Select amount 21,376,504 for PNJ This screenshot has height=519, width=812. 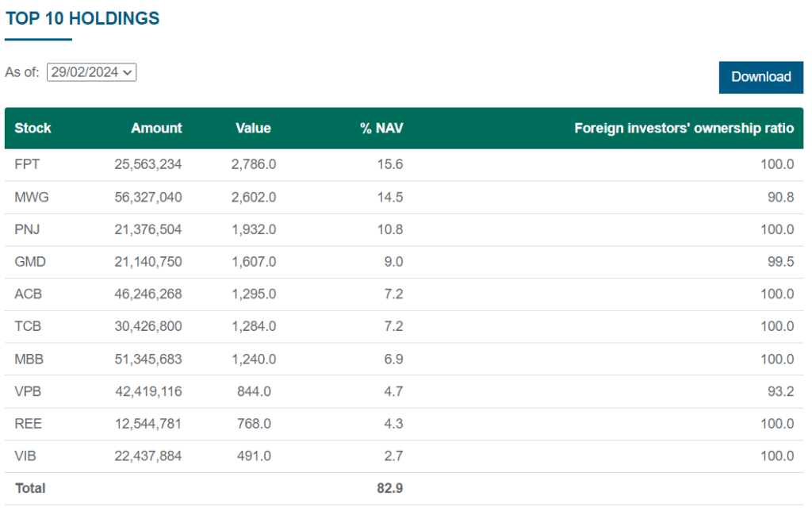point(148,229)
